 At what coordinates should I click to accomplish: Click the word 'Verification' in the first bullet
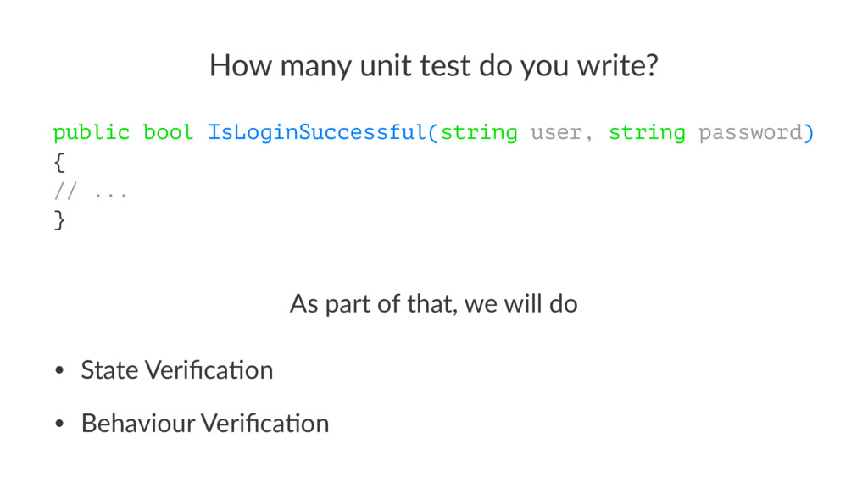tap(209, 370)
